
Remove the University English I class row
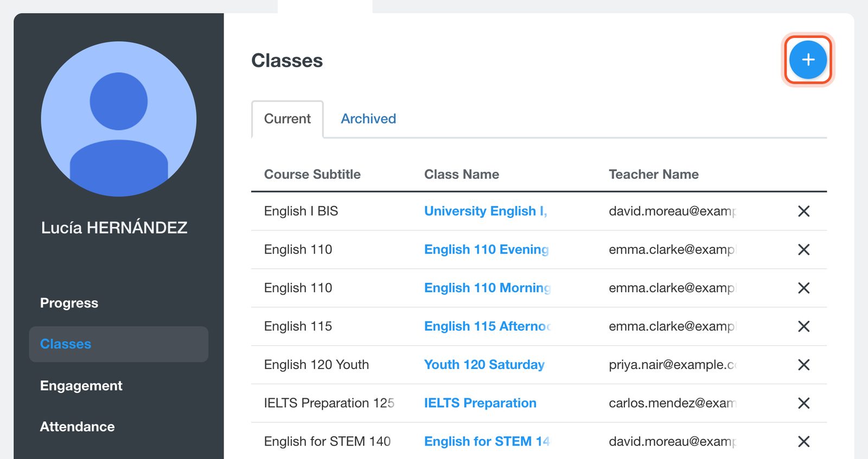click(x=803, y=211)
